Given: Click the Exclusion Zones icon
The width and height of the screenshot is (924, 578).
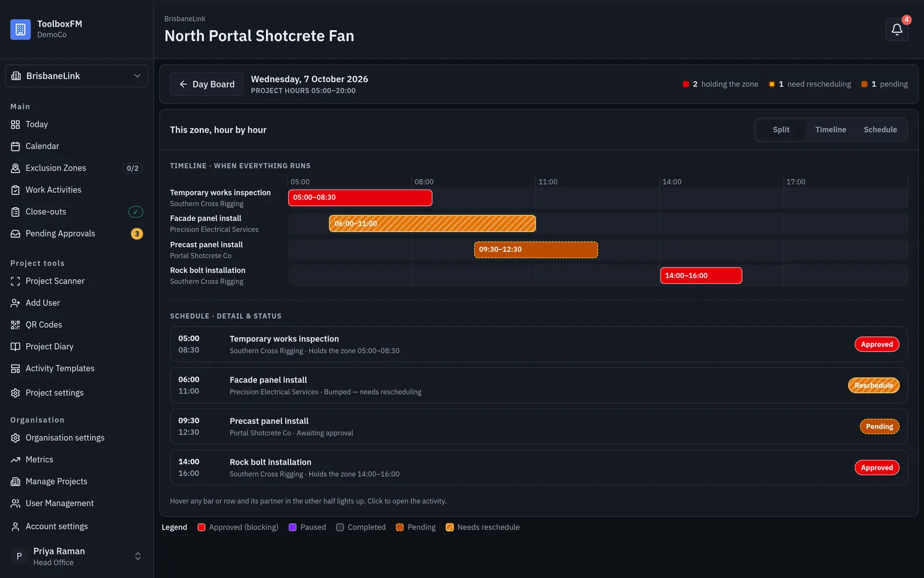Looking at the screenshot, I should (16, 168).
